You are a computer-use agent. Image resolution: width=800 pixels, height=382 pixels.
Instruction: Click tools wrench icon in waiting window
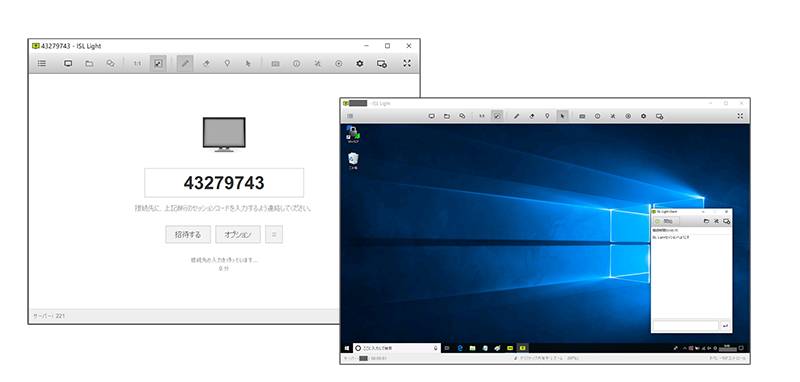point(317,64)
